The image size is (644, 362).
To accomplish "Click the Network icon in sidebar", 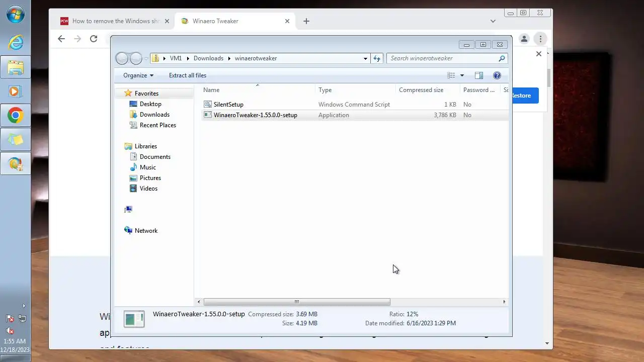I will [128, 230].
